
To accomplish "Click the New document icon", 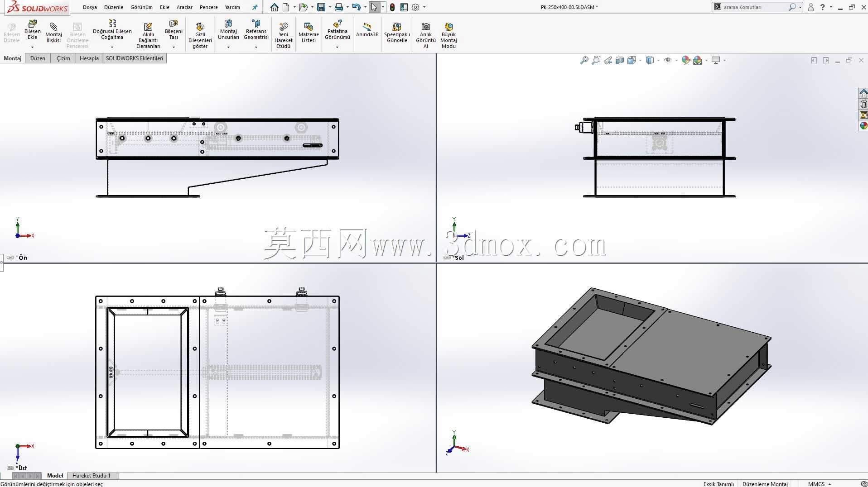I will pos(286,7).
